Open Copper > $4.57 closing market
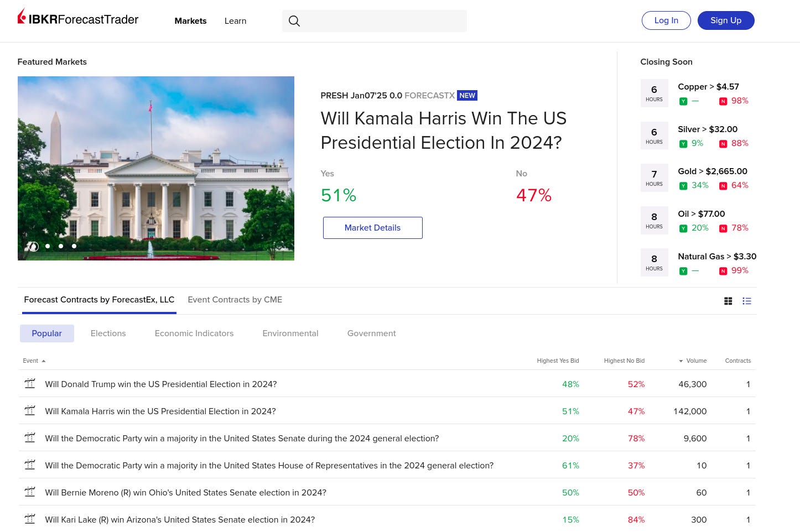800x532 pixels. (x=708, y=87)
